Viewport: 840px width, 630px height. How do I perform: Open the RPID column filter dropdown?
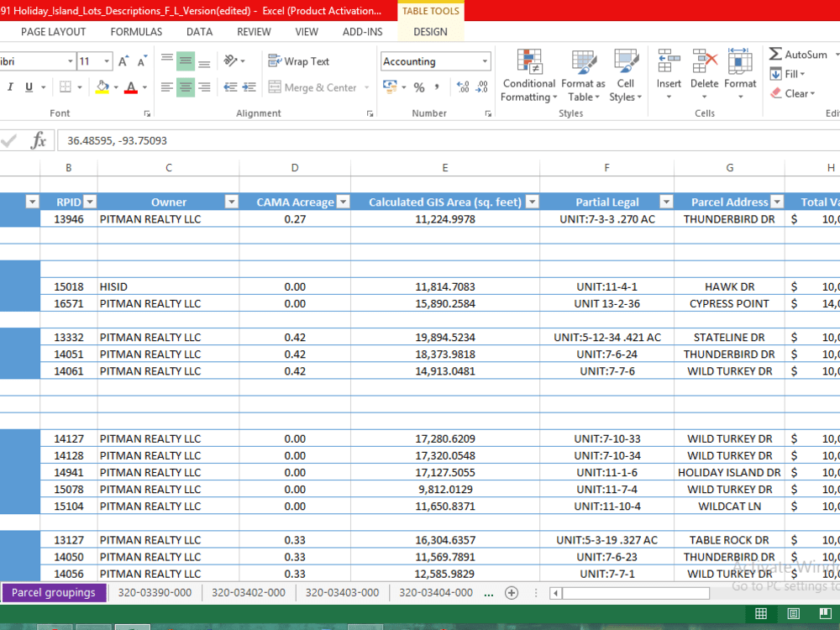click(x=90, y=202)
